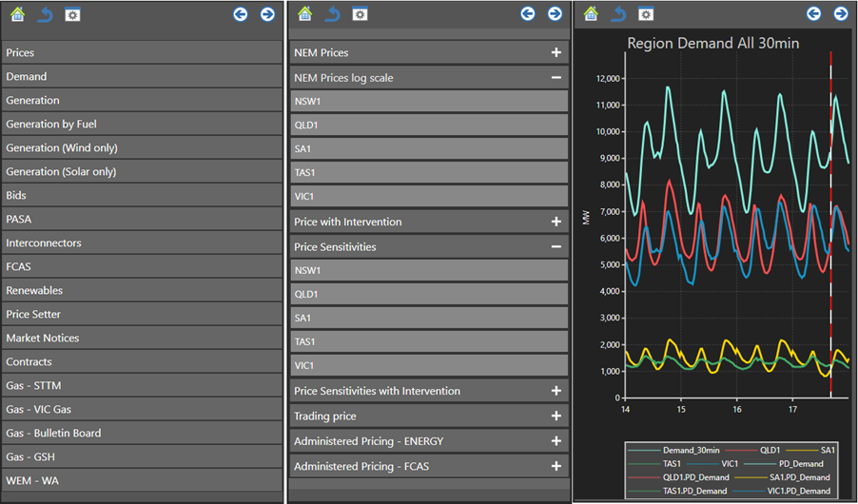Click the SA1 yellow line swatch in legend
The width and height of the screenshot is (858, 504).
(800, 450)
